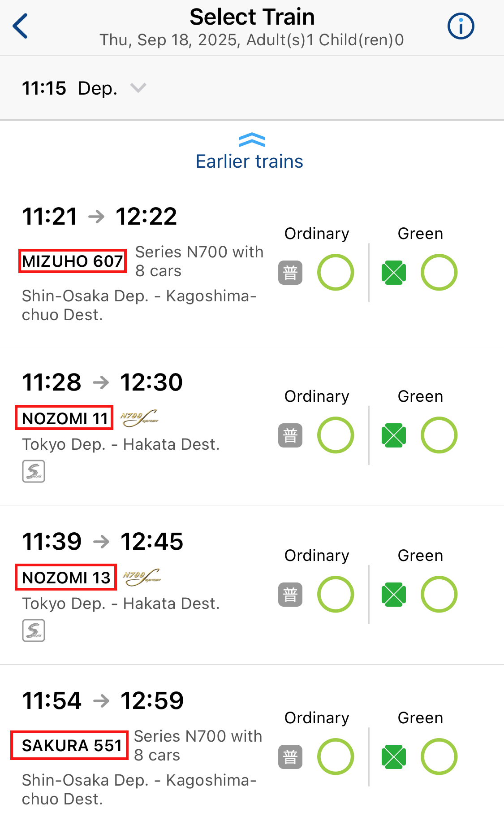Image resolution: width=504 pixels, height=830 pixels.
Task: Tap the Select Train title header
Action: (252, 17)
